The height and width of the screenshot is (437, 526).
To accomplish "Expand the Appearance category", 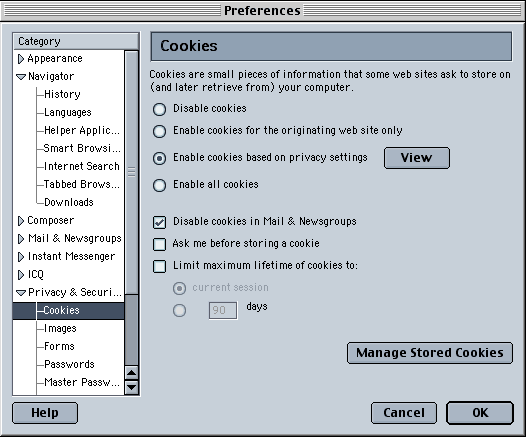I will 21,59.
